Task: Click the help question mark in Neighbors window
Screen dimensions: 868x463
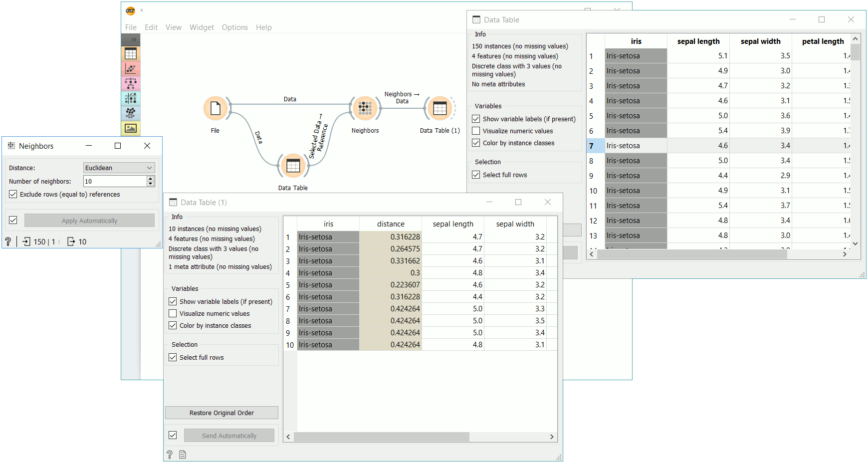Action: [8, 241]
